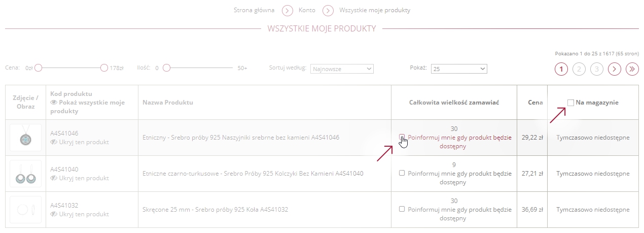Click Cena column header
This screenshot has width=644, height=233.
coord(535,103)
